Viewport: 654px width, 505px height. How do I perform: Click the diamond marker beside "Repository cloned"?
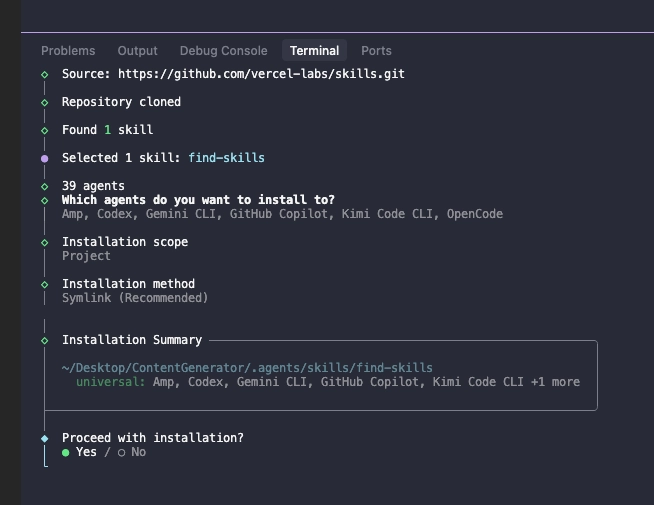click(x=45, y=102)
